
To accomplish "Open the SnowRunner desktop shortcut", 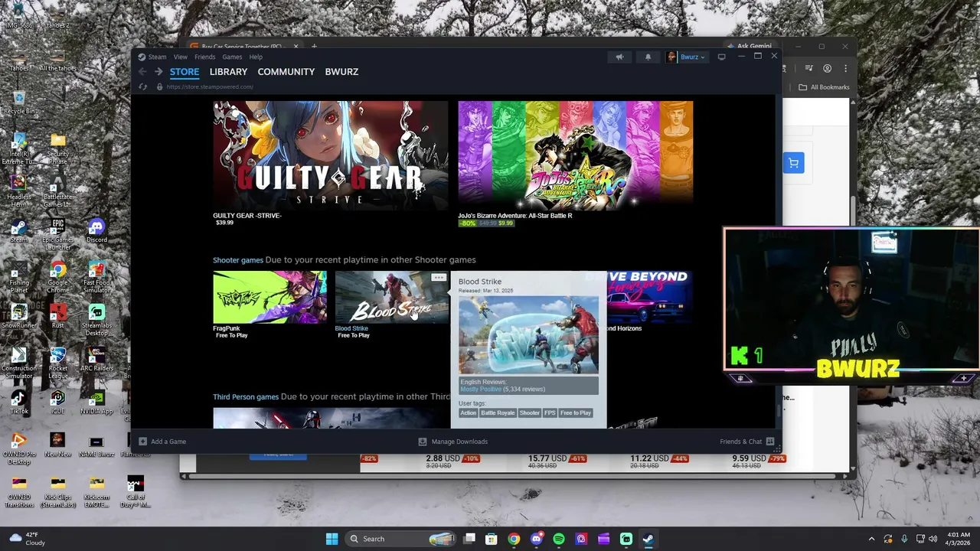I will pos(19,316).
